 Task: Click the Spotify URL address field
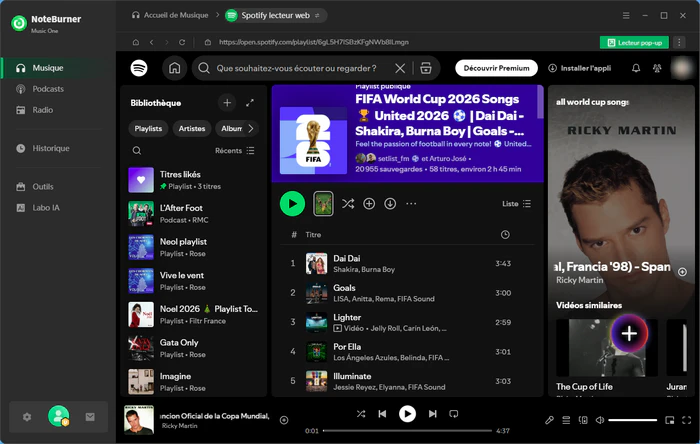tap(313, 42)
